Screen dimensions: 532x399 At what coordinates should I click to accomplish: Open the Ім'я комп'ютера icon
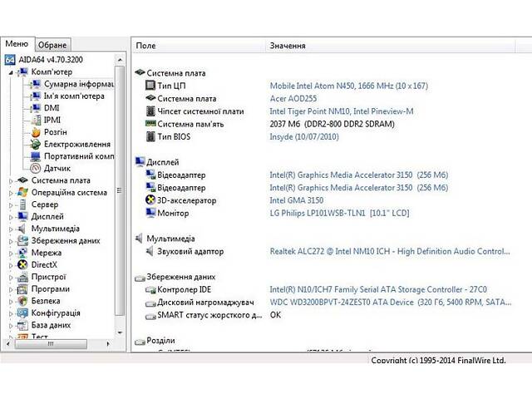35,96
